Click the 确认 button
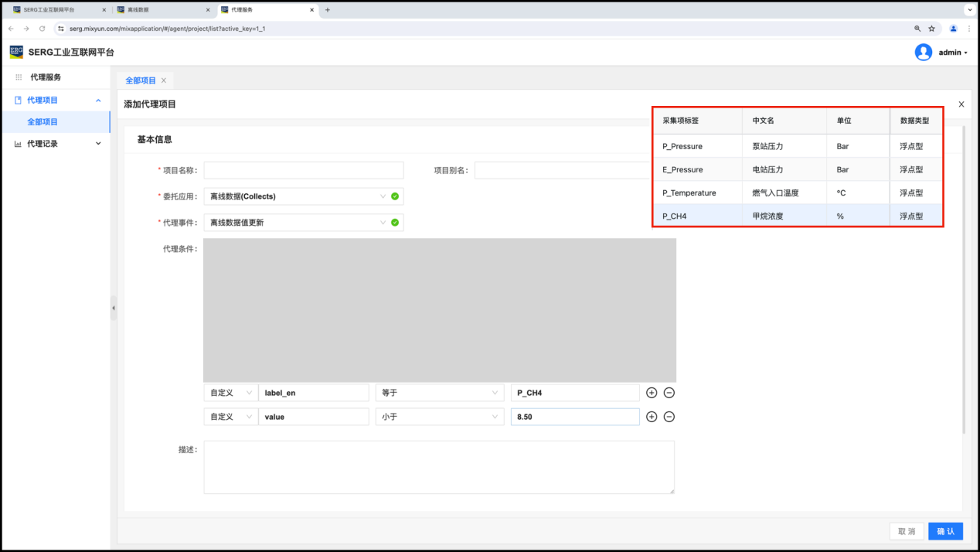The image size is (980, 552). coord(945,531)
